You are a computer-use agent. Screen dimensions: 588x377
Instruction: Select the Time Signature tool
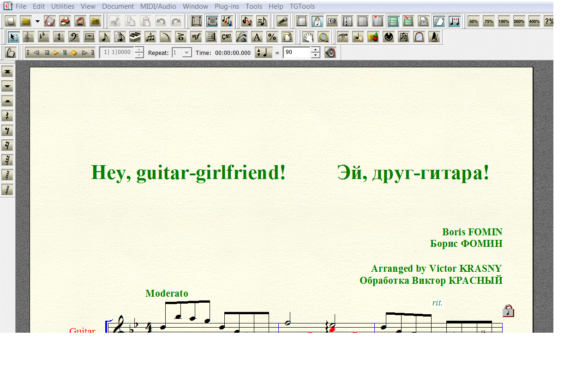click(59, 37)
